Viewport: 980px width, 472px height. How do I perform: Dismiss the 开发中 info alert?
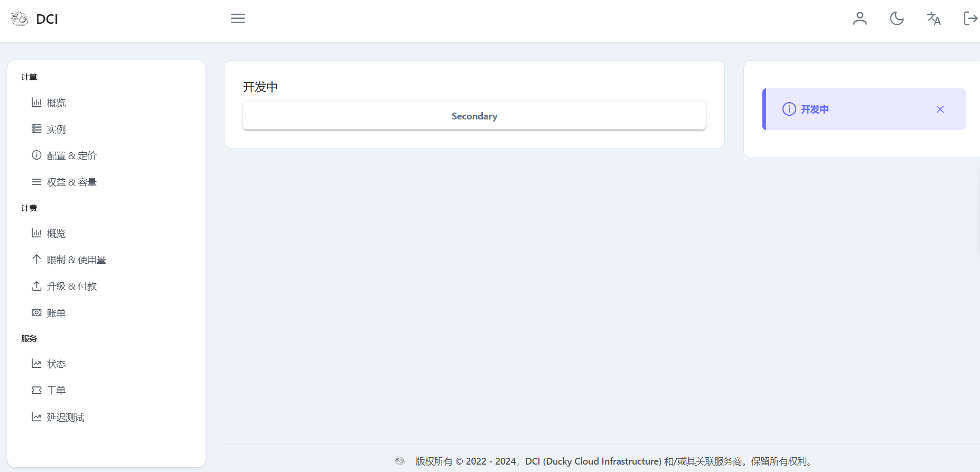tap(940, 109)
